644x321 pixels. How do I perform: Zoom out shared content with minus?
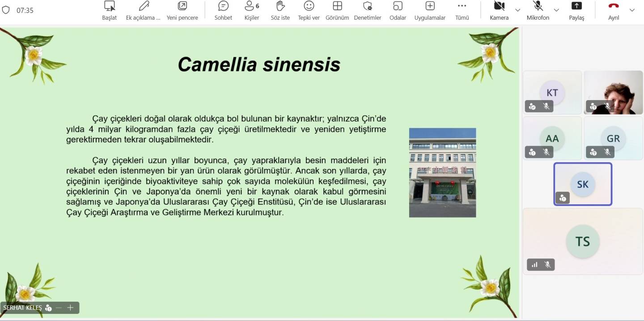pyautogui.click(x=59, y=308)
